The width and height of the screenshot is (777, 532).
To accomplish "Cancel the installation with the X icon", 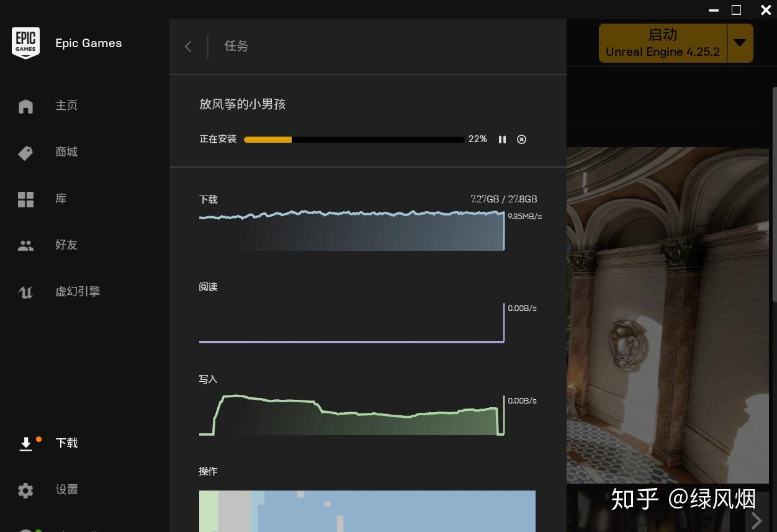I will [521, 139].
